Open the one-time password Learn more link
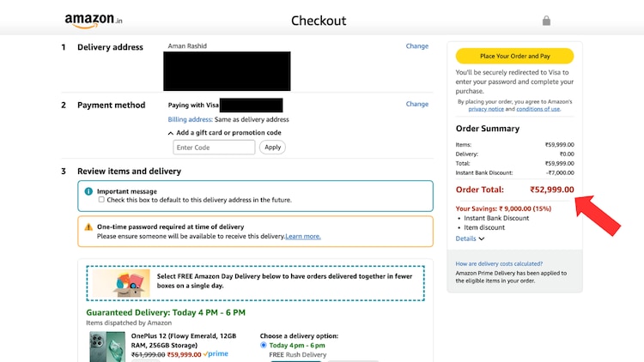 tap(303, 236)
